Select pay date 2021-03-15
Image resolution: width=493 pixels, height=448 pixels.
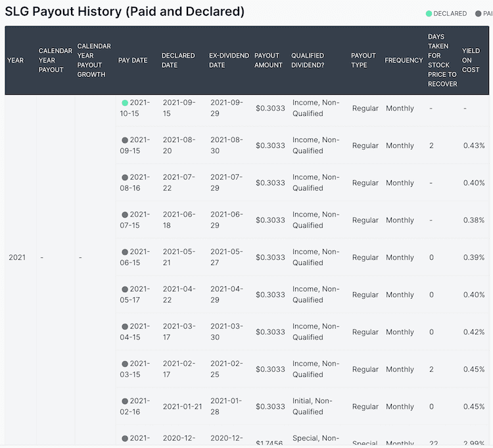135,368
